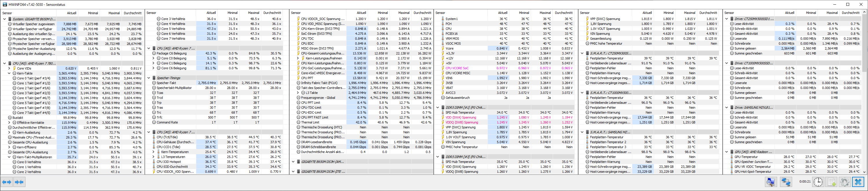Click the thermometer icon beside CPU (Tctl/Tdie)

click(x=154, y=137)
